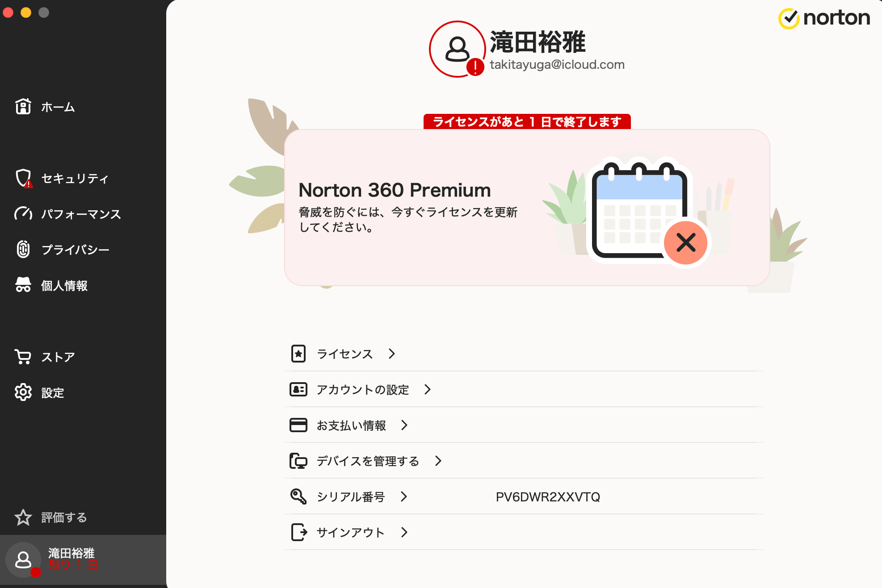The image size is (882, 588).
Task: Click the star icon beside 評価する
Action: [23, 517]
